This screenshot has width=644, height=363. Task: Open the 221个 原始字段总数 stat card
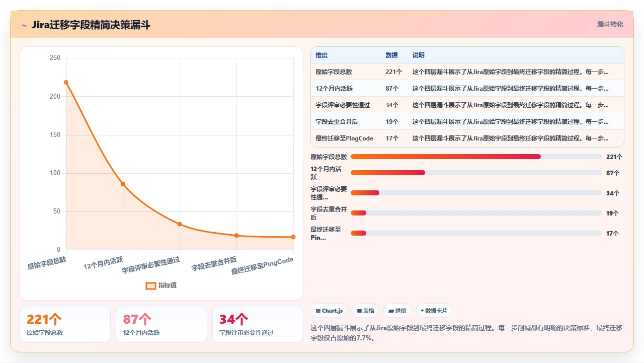(x=65, y=324)
